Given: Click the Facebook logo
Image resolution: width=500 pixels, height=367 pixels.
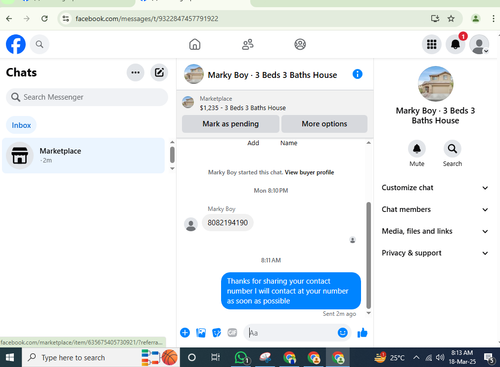Looking at the screenshot, I should 16,44.
